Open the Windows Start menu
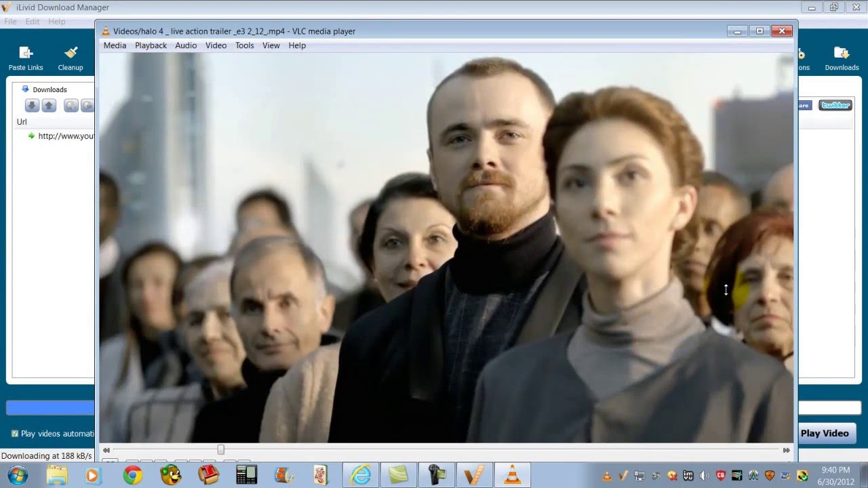 click(18, 475)
